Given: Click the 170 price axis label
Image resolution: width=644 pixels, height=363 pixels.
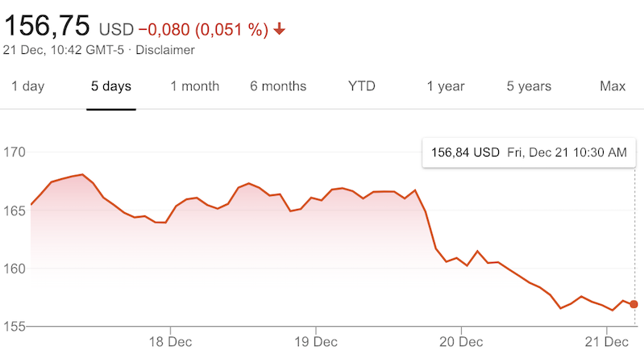Looking at the screenshot, I should (x=15, y=152).
